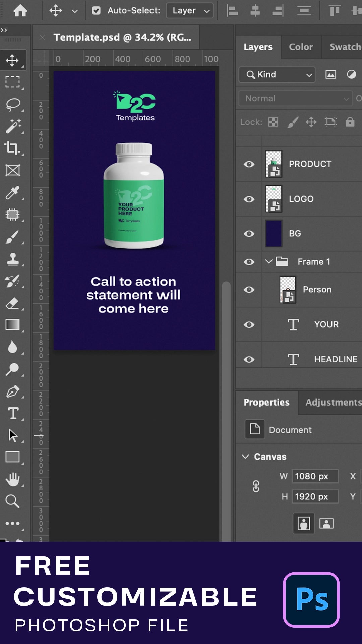Click the Home button
Viewport: 362px width, 644px height.
tap(20, 11)
